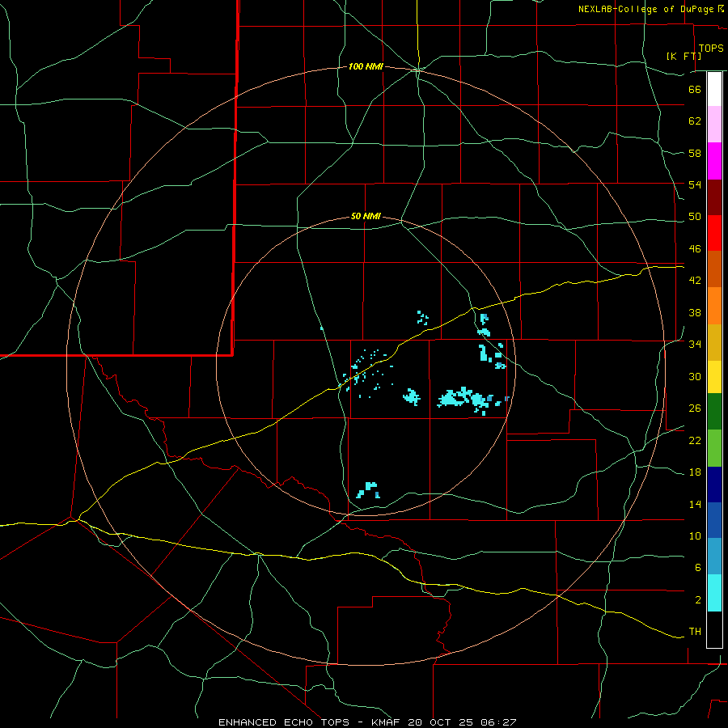Click the legend value 34
The image size is (728, 728).
pyautogui.click(x=695, y=345)
